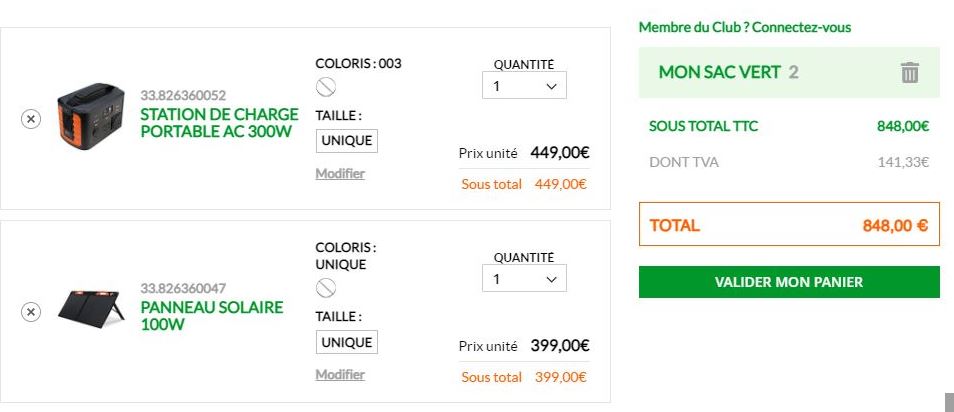The image size is (954, 412).
Task: Remove the solar panel from cart
Action: pos(30,312)
